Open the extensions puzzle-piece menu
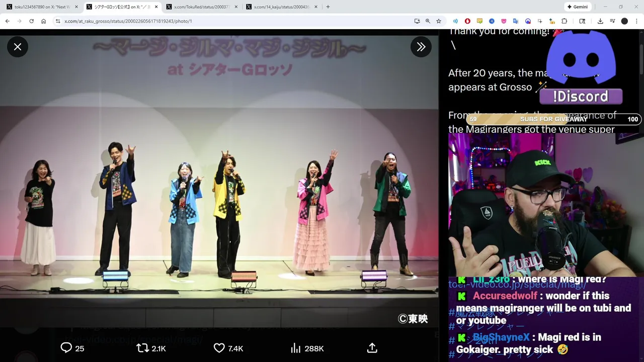Image resolution: width=644 pixels, height=362 pixels. pos(564,21)
